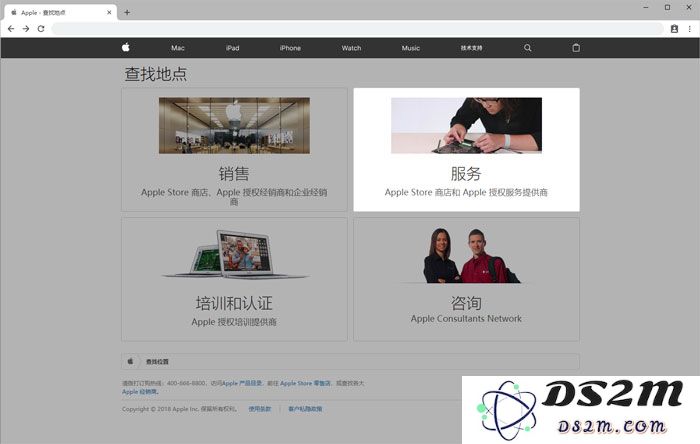Reload the page with refresh icon
Image resolution: width=700 pixels, height=444 pixels.
[x=41, y=29]
